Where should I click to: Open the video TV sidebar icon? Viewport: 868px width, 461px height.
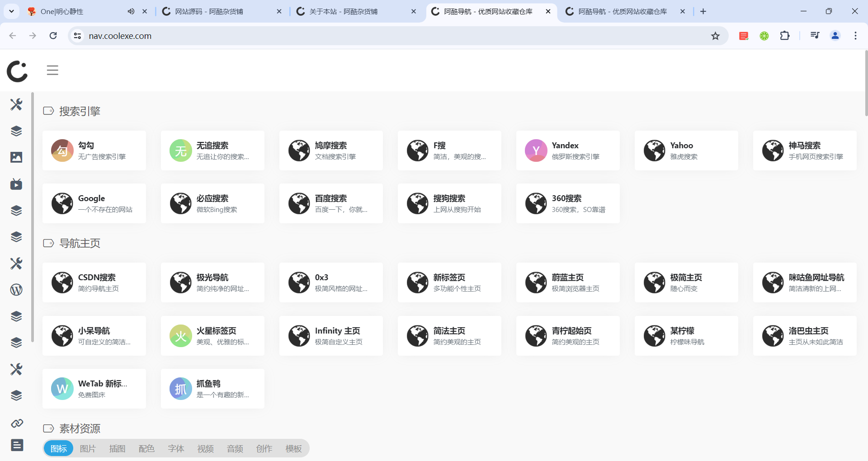point(16,184)
